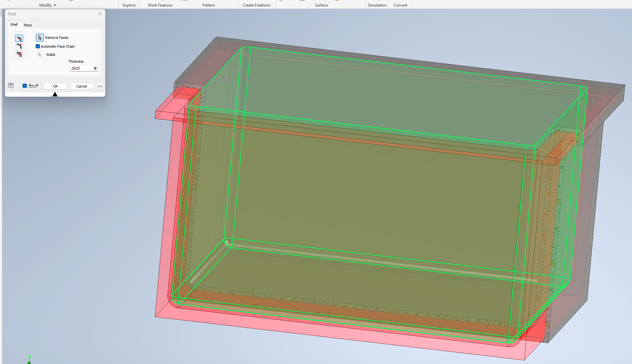Select the Both Sides shell direction icon
632x364 pixels.
[x=19, y=54]
